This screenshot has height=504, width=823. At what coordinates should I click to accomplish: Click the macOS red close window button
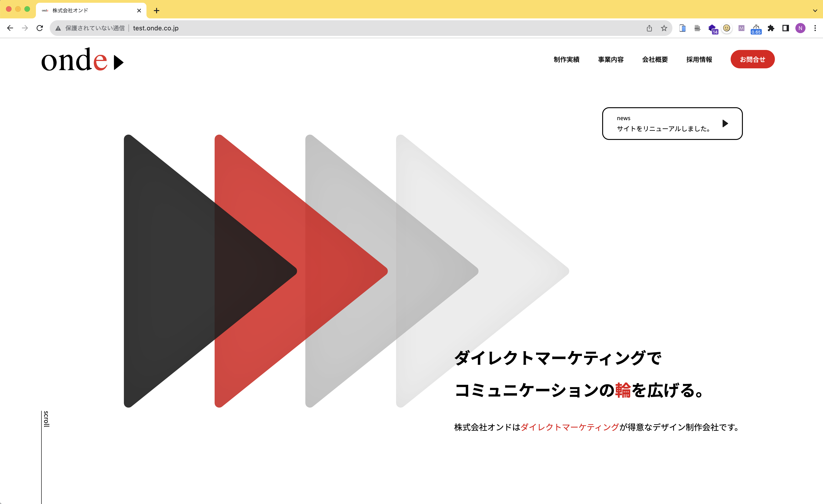tap(9, 9)
